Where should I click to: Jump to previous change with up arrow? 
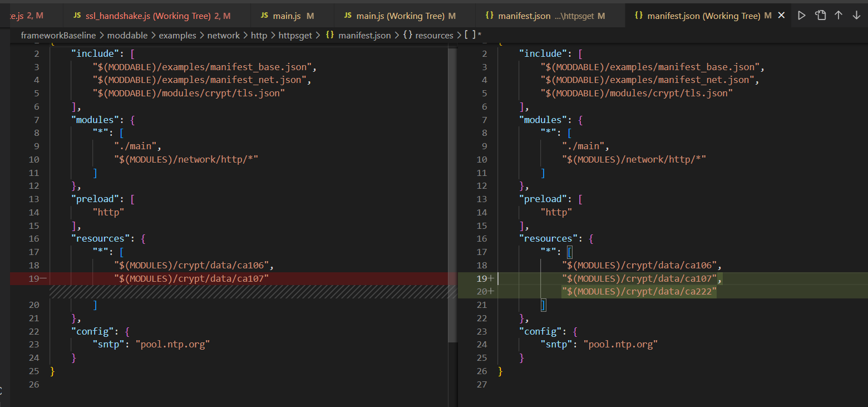click(x=838, y=16)
